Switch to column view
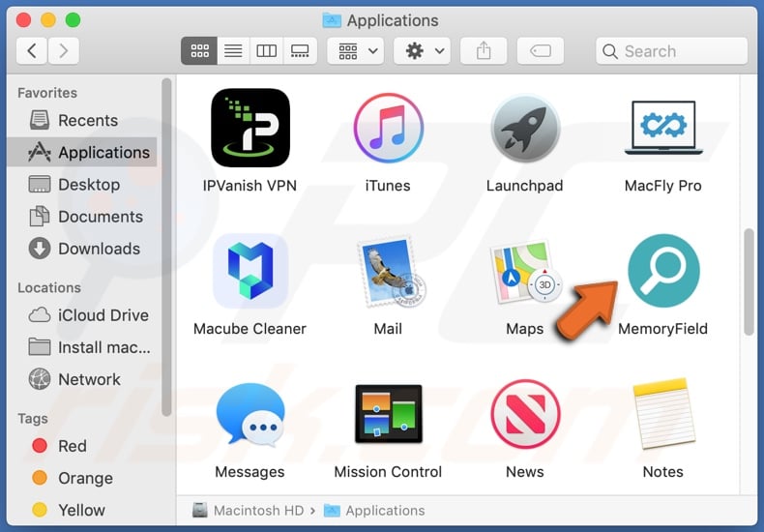This screenshot has width=764, height=532. 267,50
